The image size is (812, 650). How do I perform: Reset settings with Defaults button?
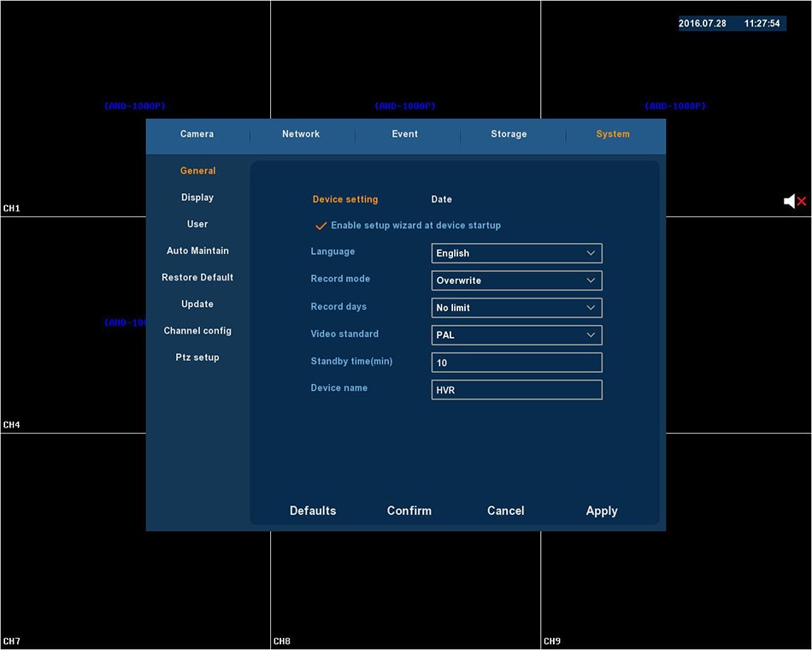pyautogui.click(x=313, y=511)
